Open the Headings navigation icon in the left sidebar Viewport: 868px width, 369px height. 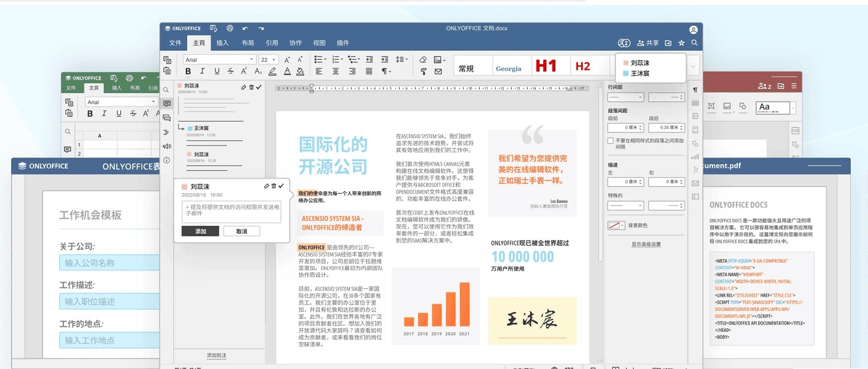click(166, 132)
